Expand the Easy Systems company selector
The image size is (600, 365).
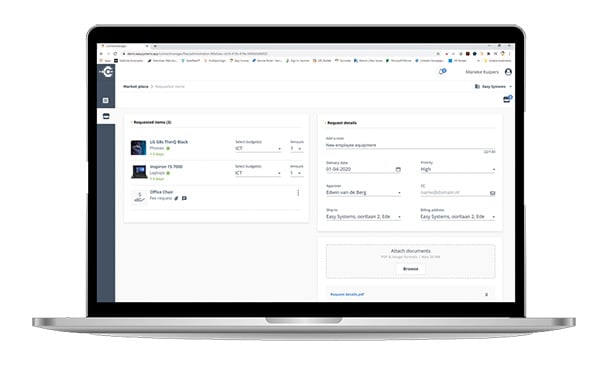[x=493, y=87]
